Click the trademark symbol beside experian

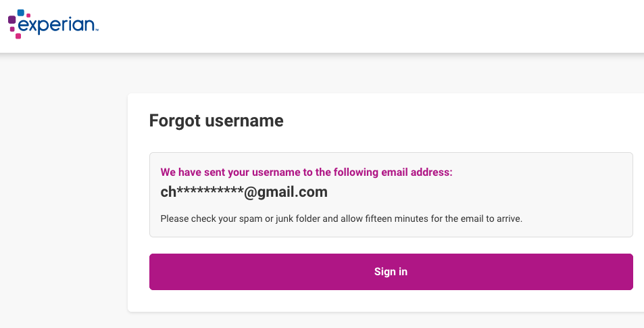[97, 30]
